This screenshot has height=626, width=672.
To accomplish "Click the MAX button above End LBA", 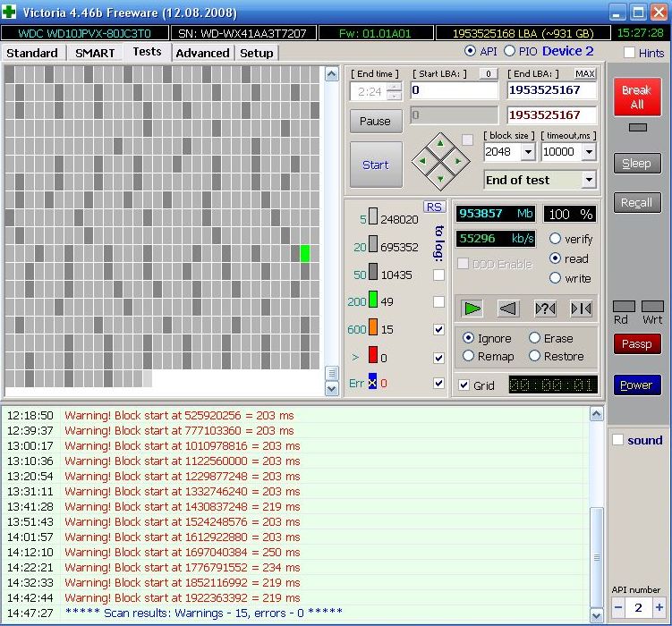I will pyautogui.click(x=584, y=74).
